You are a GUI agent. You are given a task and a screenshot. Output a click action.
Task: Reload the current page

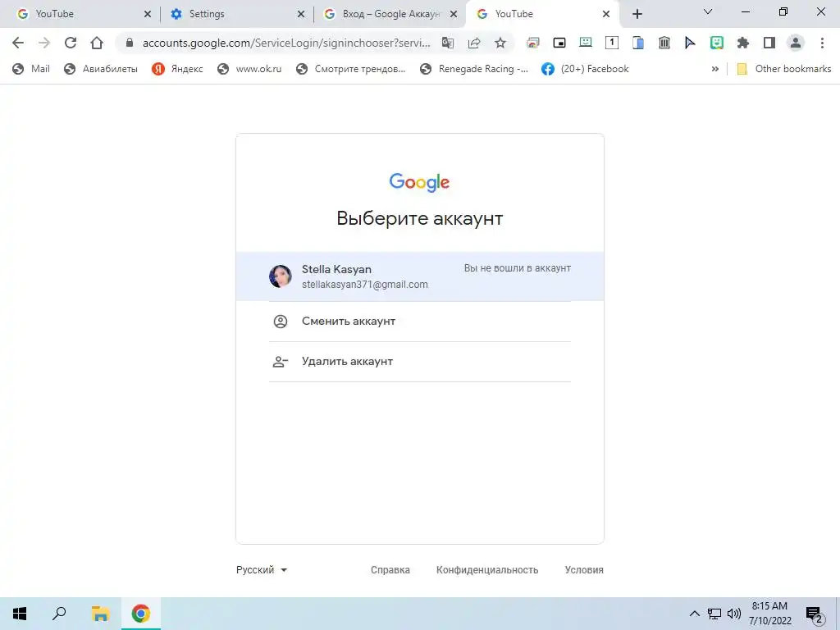click(x=71, y=43)
